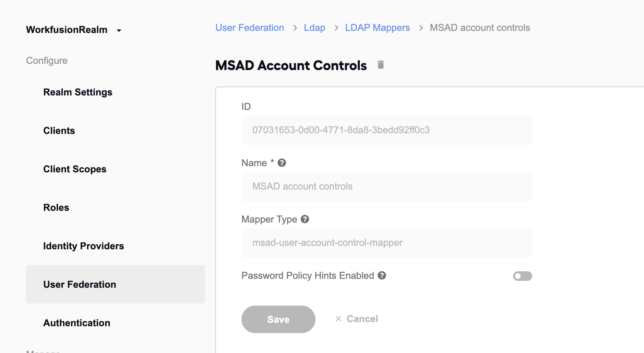Toggle Password Policy Hints Enabled switch
The height and width of the screenshot is (353, 644).
pyautogui.click(x=522, y=276)
